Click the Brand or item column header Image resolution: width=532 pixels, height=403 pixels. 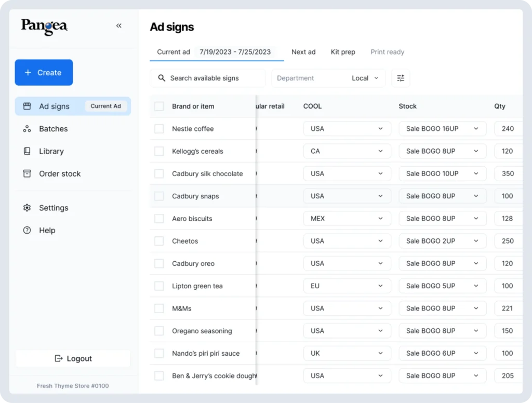193,106
